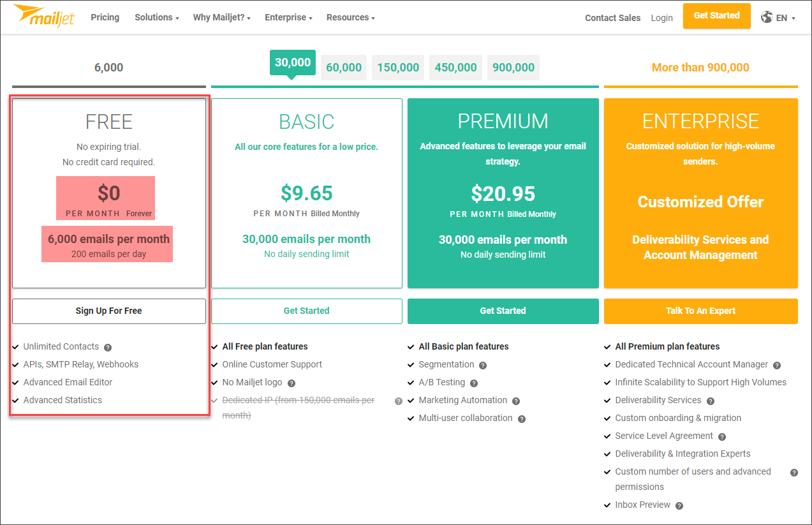Click the Advanced Email Editor feature
This screenshot has width=812, height=525.
coord(68,383)
